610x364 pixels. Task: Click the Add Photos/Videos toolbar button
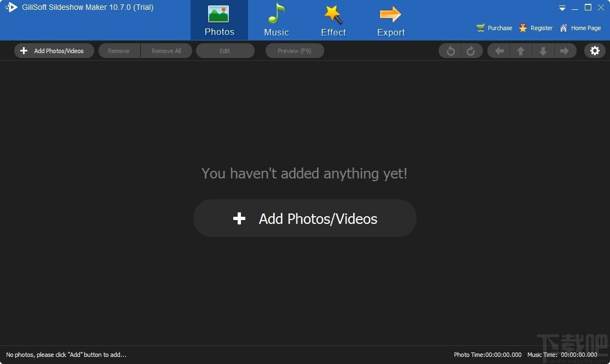[x=54, y=51]
